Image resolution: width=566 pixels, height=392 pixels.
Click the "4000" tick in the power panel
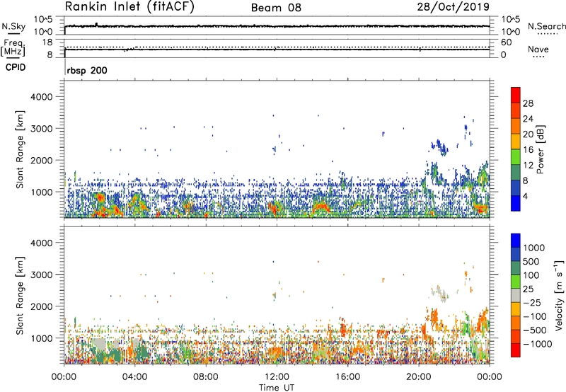point(42,97)
